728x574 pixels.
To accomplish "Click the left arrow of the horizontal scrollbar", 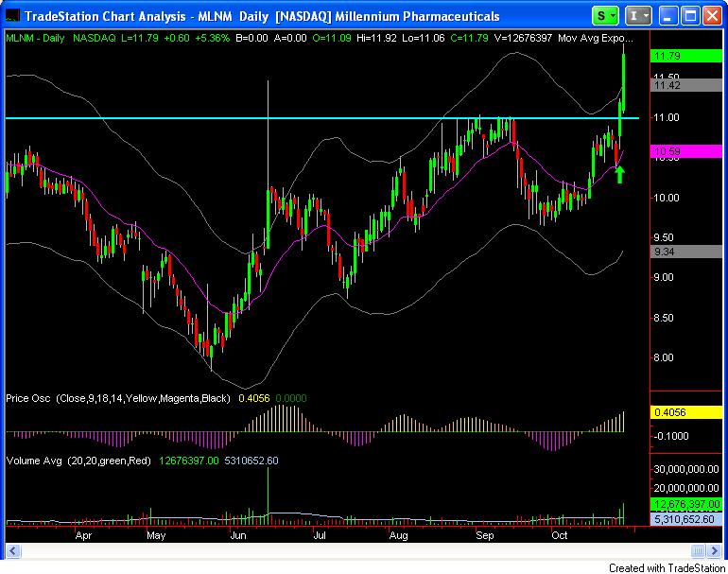I will coord(12,551).
